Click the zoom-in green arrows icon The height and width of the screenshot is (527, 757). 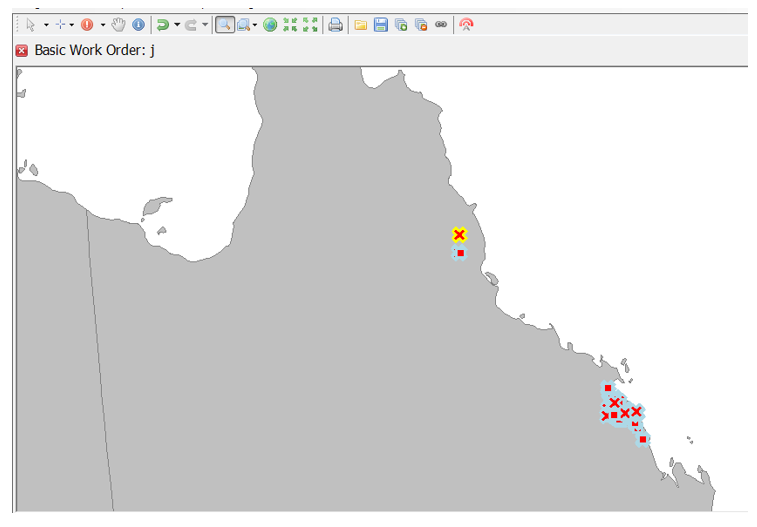coord(290,25)
